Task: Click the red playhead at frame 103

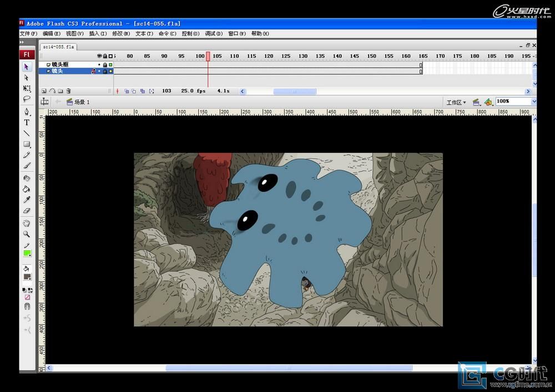Action: [208, 56]
